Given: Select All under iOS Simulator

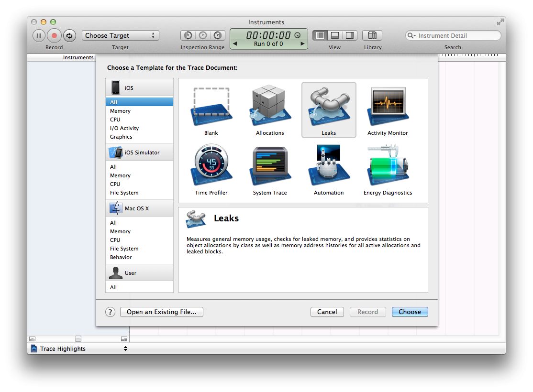Looking at the screenshot, I should (139, 167).
